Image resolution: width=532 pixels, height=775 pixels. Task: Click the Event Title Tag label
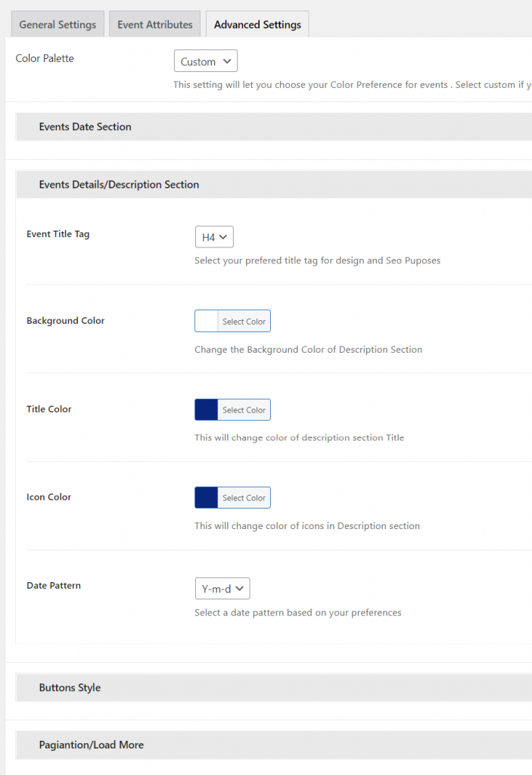58,234
